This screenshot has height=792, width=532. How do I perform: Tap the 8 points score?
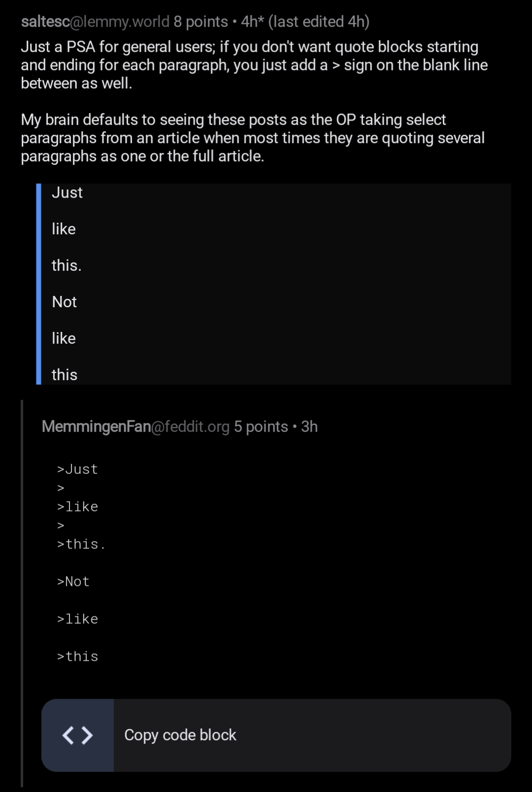click(x=201, y=22)
